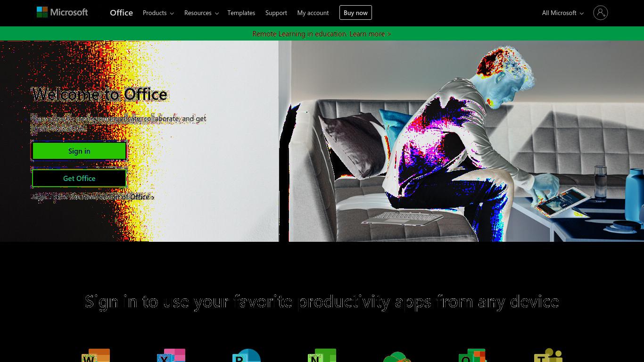
Task: Click the Buy now button
Action: point(355,13)
